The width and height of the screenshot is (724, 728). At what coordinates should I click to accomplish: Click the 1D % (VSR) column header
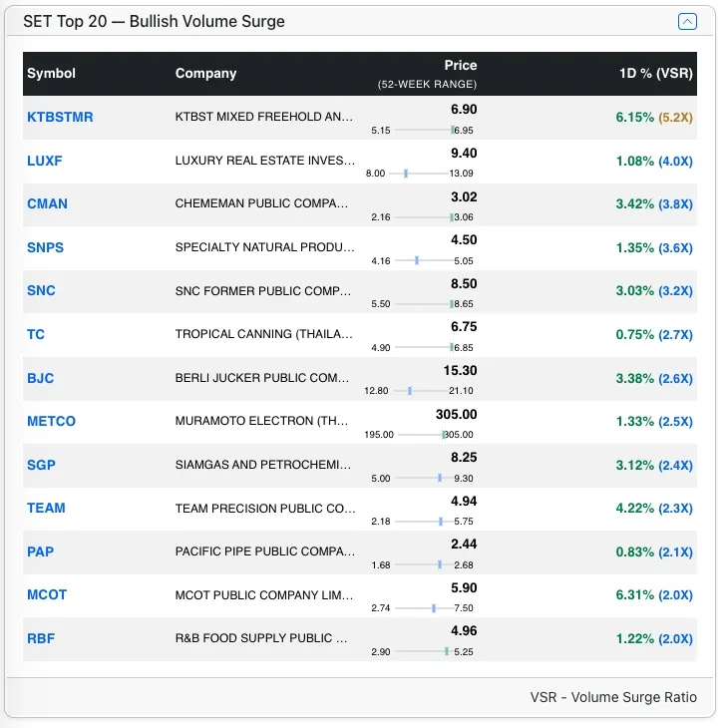(x=656, y=74)
